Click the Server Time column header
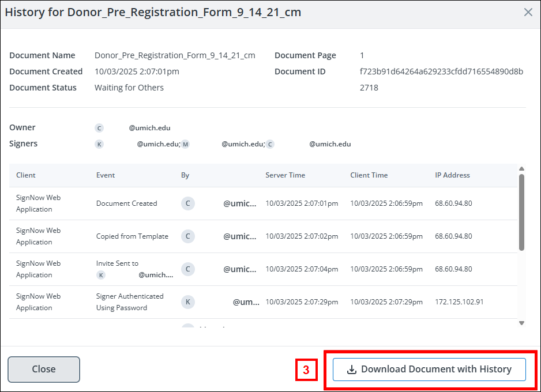541x392 pixels. pos(285,175)
